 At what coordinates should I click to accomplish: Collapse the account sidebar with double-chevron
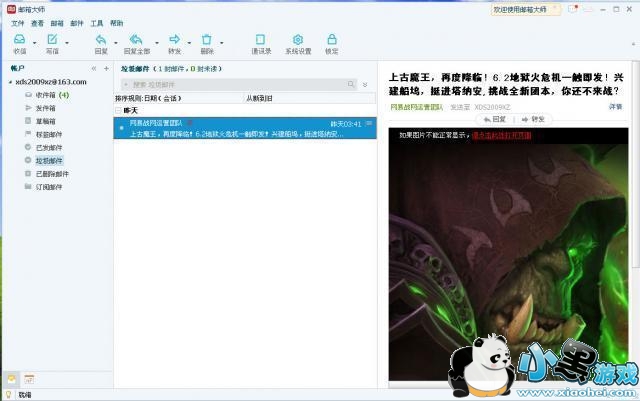coord(94,69)
